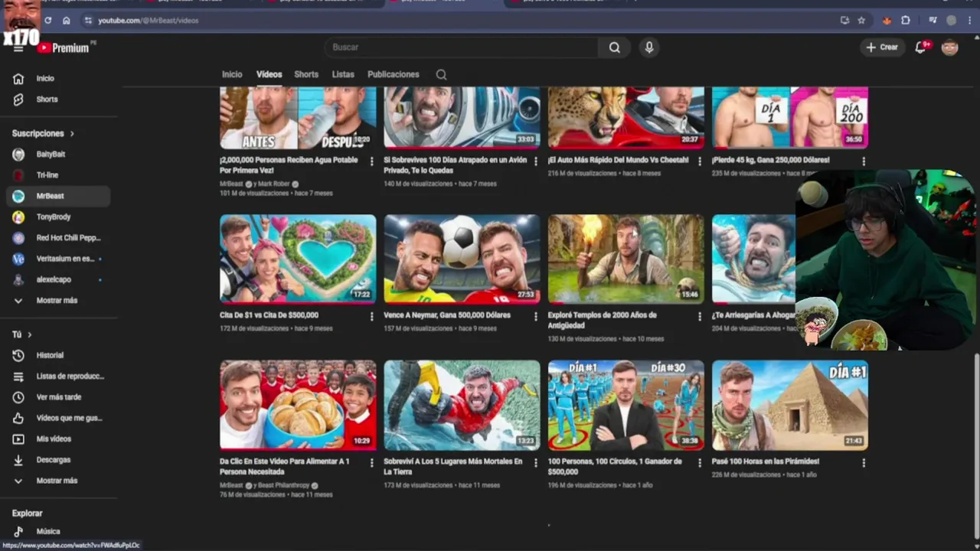Click the page vertical scrollbar thumb
980x551 pixels.
coord(976,447)
